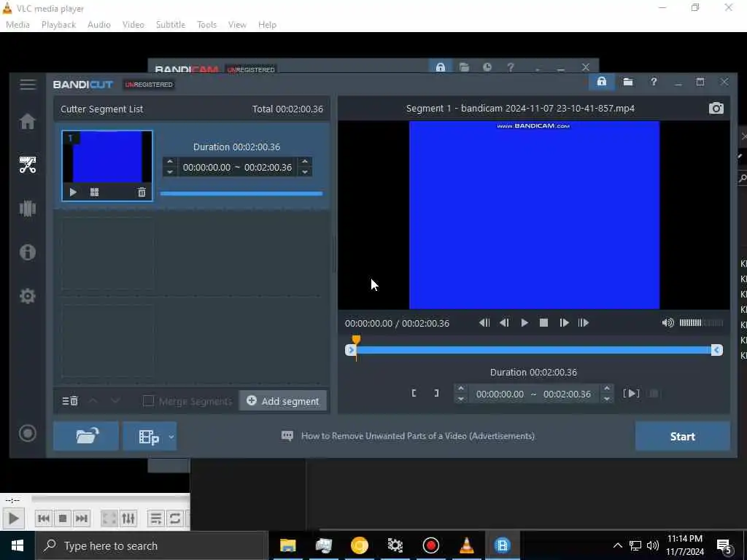
Task: Click the Start button in Bandicut
Action: pos(682,436)
